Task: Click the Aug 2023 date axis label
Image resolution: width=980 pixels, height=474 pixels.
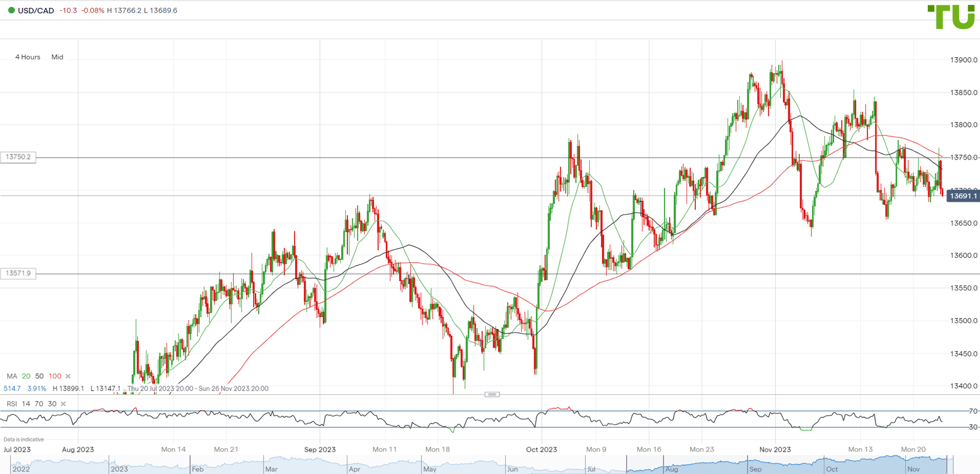Action: pyautogui.click(x=78, y=449)
